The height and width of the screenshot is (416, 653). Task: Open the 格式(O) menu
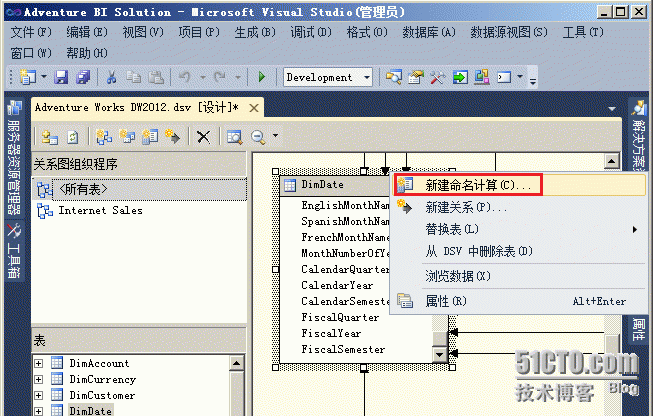tap(367, 32)
